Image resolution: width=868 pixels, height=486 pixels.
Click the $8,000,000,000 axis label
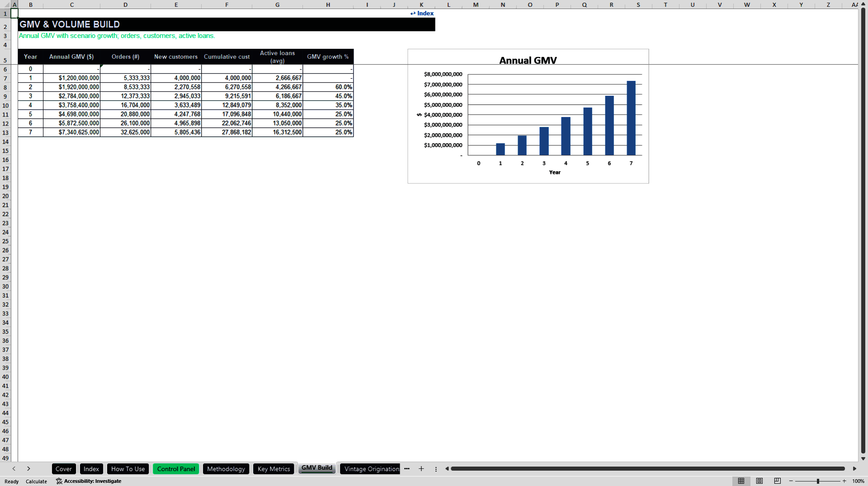[x=443, y=74]
